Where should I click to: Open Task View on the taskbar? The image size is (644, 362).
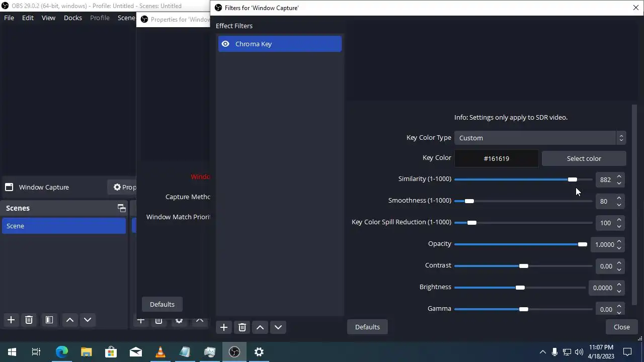pyautogui.click(x=36, y=352)
